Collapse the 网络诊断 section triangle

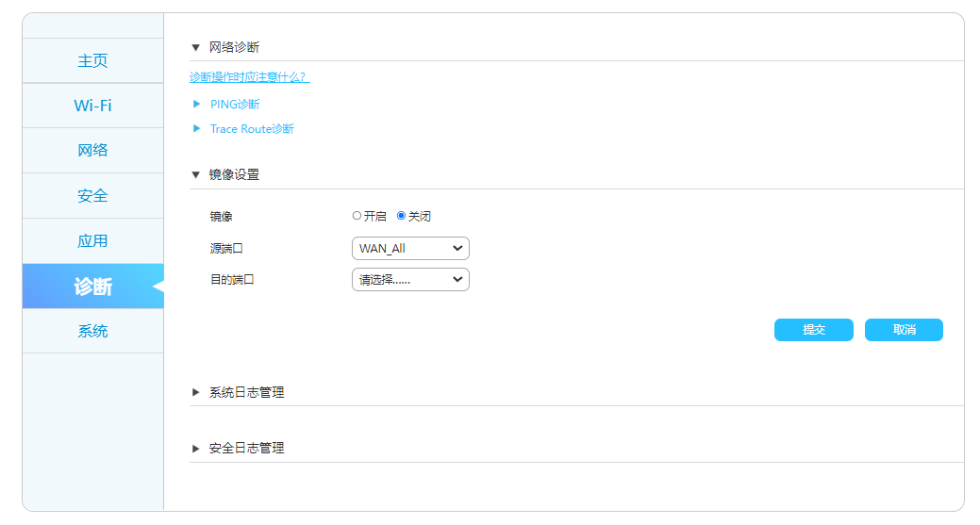(195, 47)
